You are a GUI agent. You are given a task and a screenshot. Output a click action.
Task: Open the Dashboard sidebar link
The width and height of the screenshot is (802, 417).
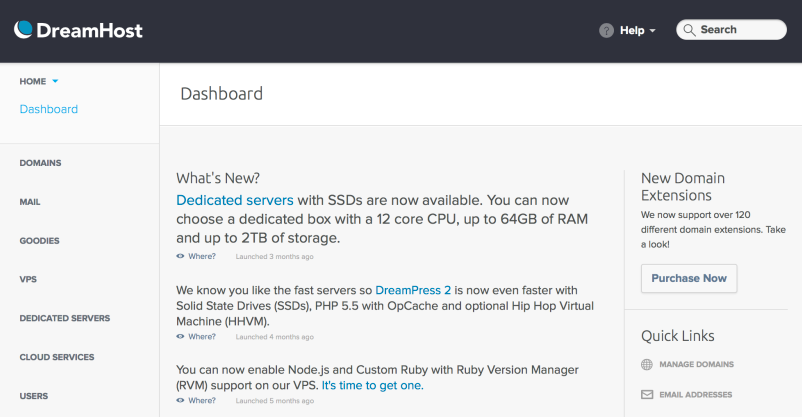tap(49, 109)
